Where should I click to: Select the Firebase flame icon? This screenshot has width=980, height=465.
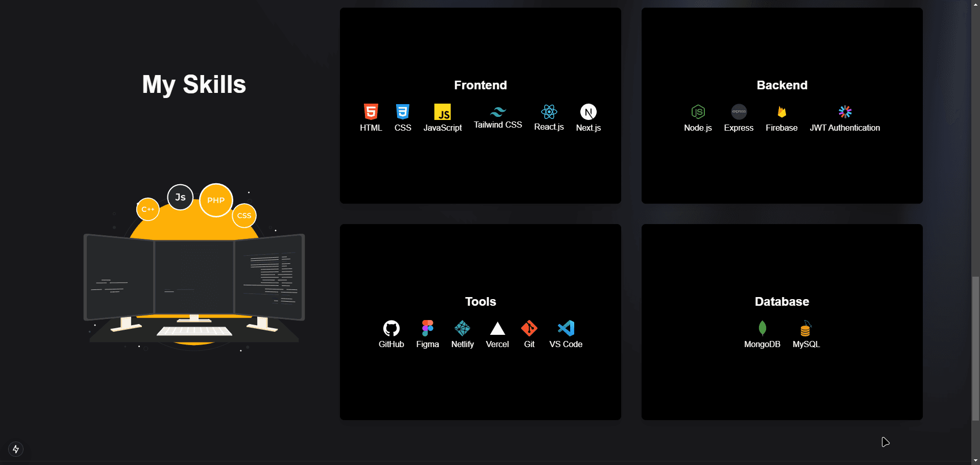click(x=781, y=112)
